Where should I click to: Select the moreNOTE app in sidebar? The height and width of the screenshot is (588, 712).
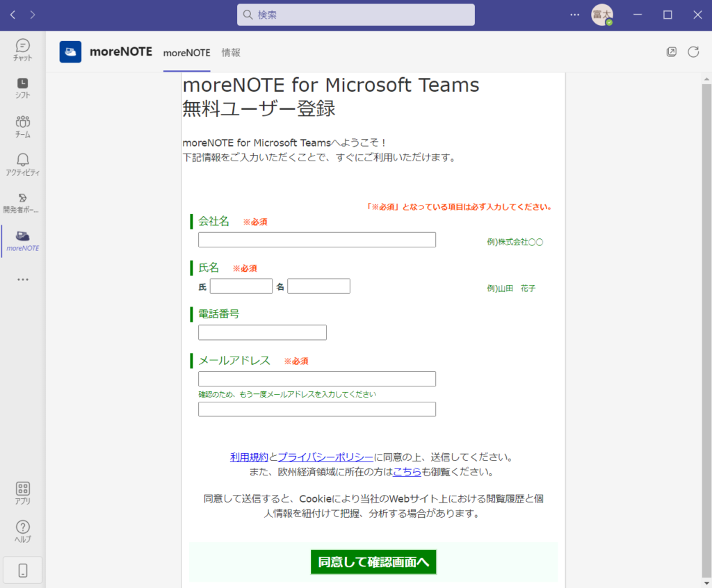(23, 241)
